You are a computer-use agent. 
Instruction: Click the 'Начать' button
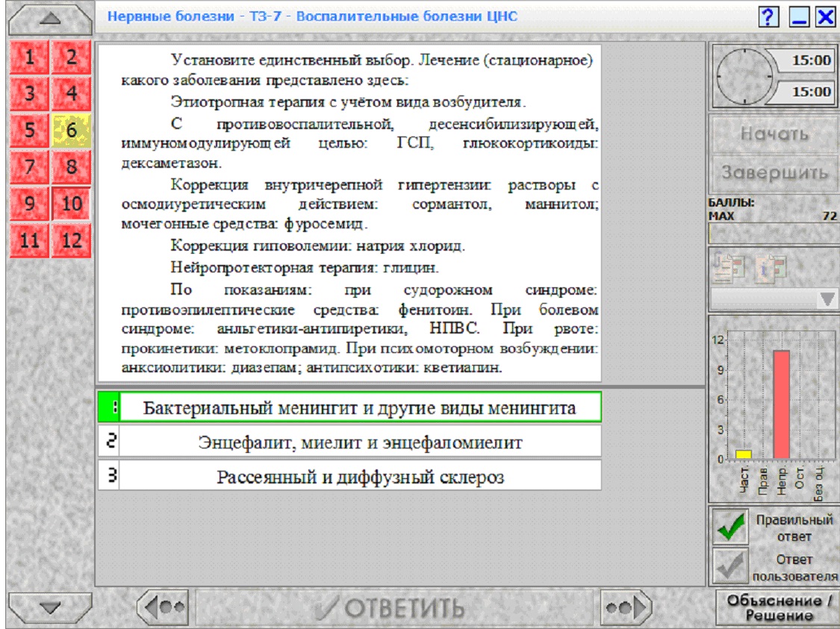click(x=774, y=134)
